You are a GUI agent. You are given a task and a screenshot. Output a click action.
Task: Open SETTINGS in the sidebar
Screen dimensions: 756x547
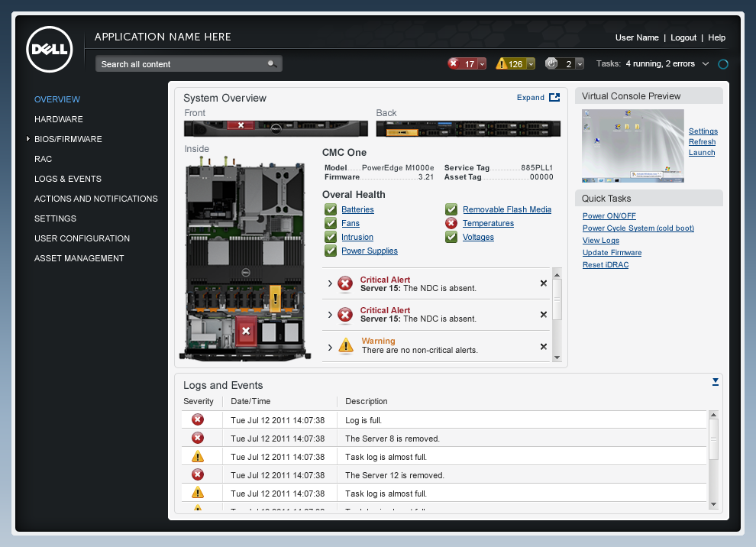point(55,218)
